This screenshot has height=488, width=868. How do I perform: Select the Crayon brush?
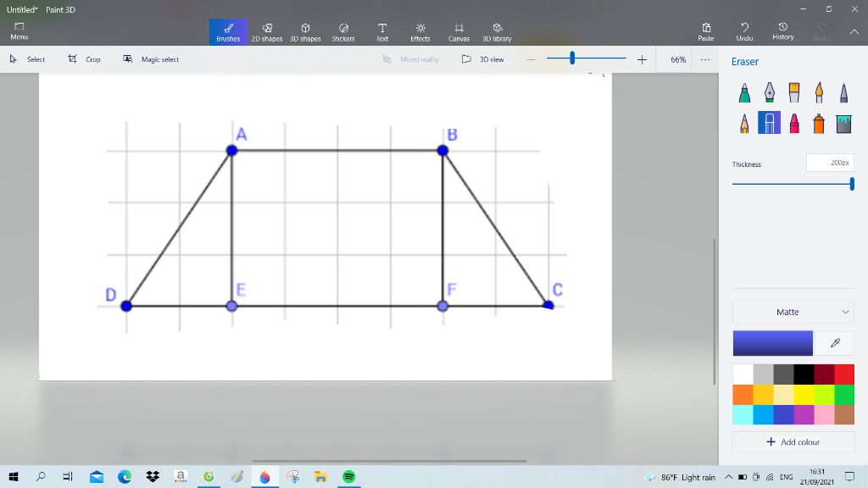point(793,123)
